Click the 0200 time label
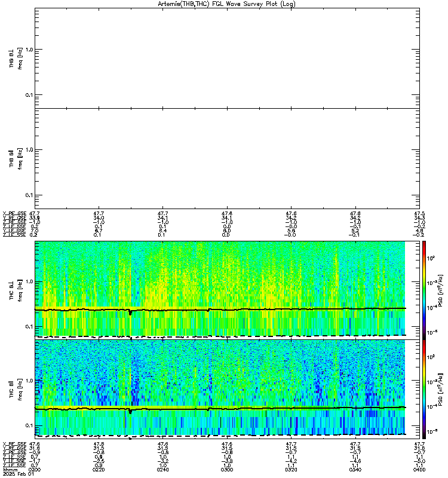Screen dimensions: 448x478 coord(34,470)
